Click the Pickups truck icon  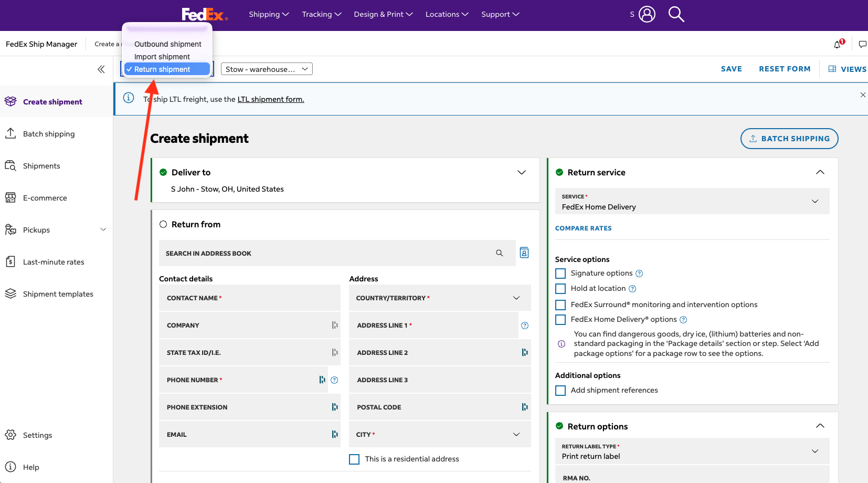click(x=10, y=230)
